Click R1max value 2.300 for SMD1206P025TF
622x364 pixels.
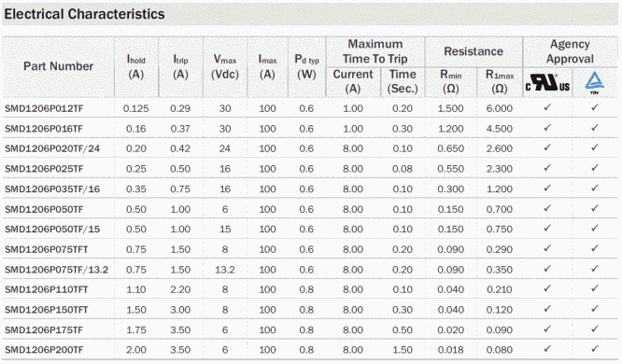(x=500, y=169)
